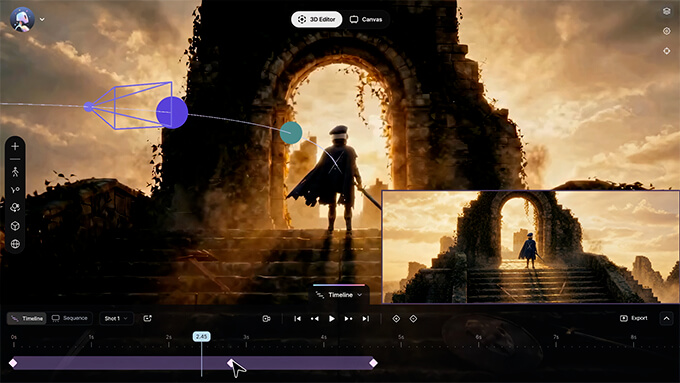Viewport: 680px width, 383px height.
Task: Select the Timeline tab
Action: click(x=27, y=318)
